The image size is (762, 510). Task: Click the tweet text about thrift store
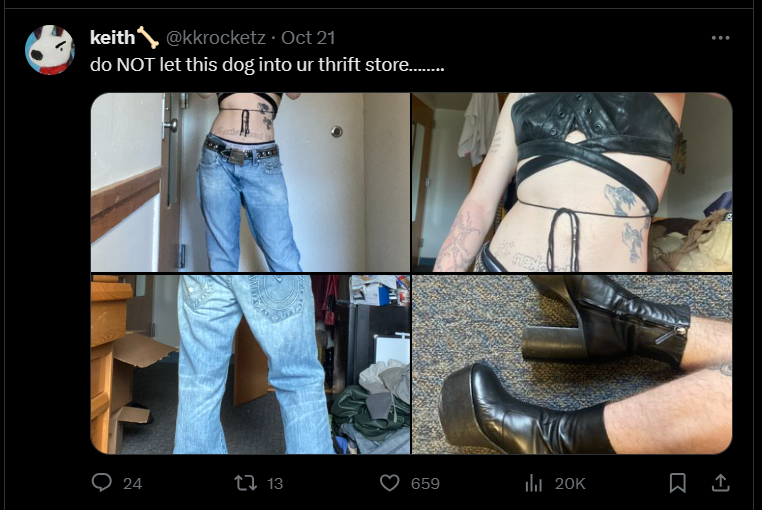point(267,65)
